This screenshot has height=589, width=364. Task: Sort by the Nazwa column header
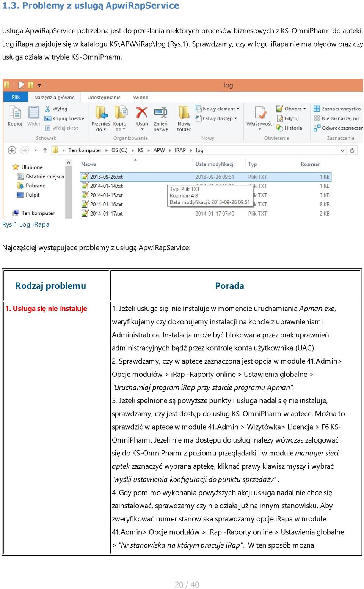pos(89,164)
